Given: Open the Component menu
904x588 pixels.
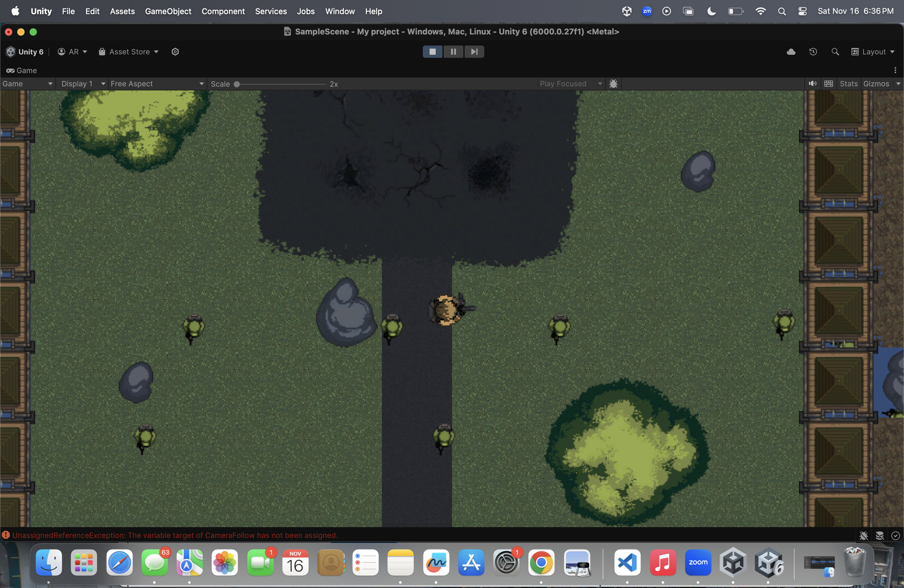Looking at the screenshot, I should pyautogui.click(x=223, y=11).
